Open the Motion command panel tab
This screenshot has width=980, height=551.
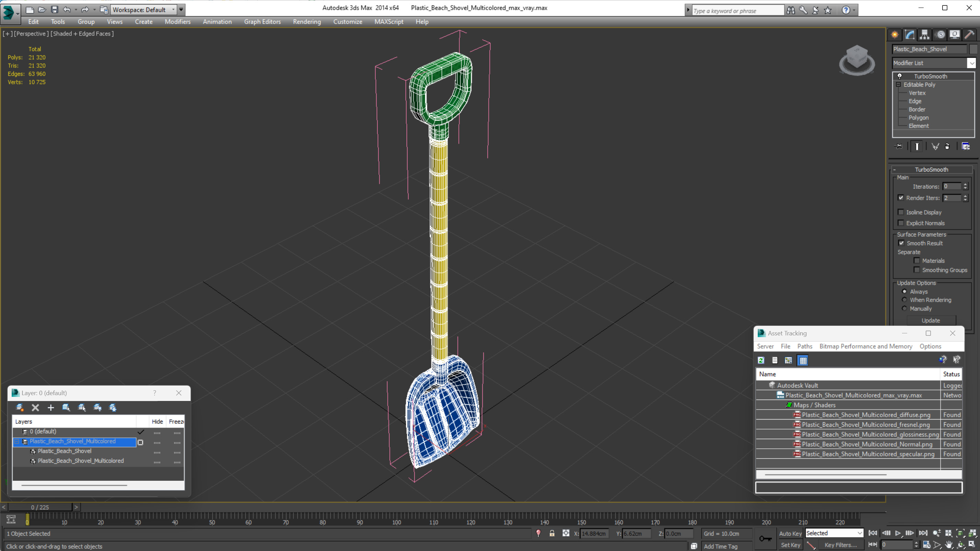pos(940,35)
